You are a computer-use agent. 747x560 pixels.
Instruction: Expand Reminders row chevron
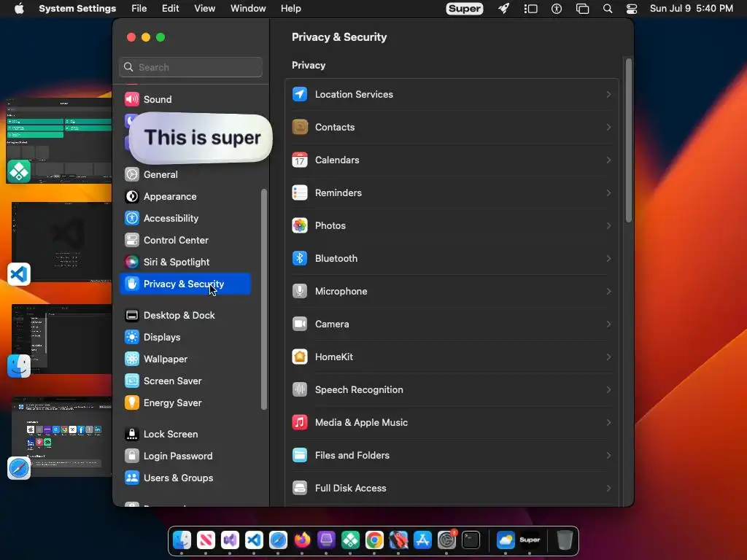608,192
